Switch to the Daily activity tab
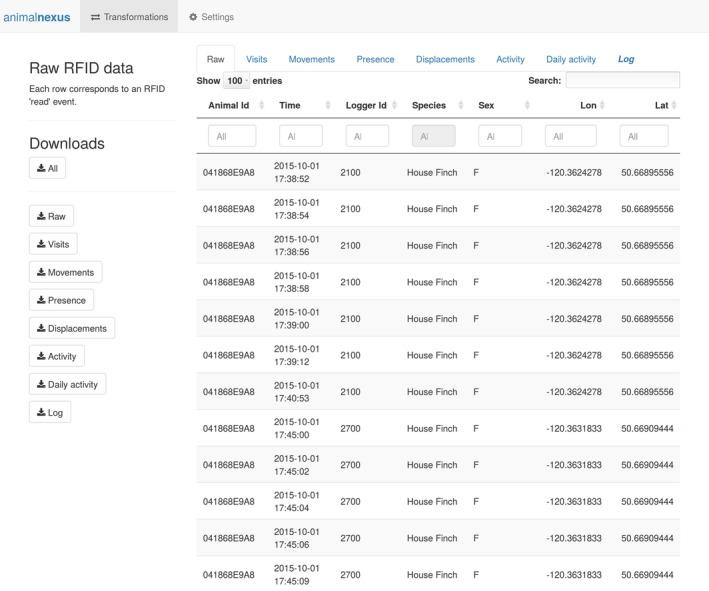 (571, 59)
